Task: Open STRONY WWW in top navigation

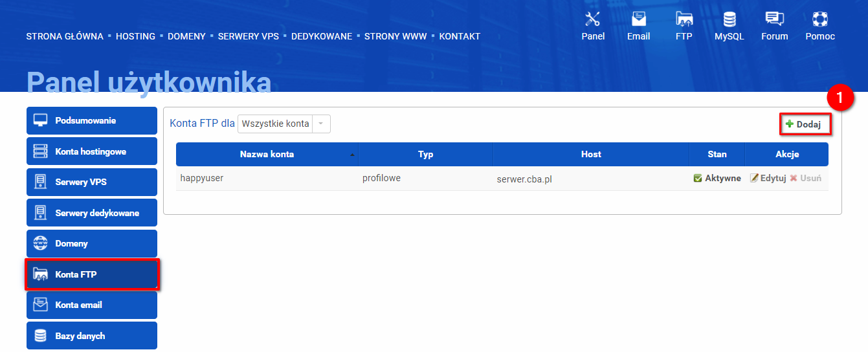Action: click(x=395, y=36)
